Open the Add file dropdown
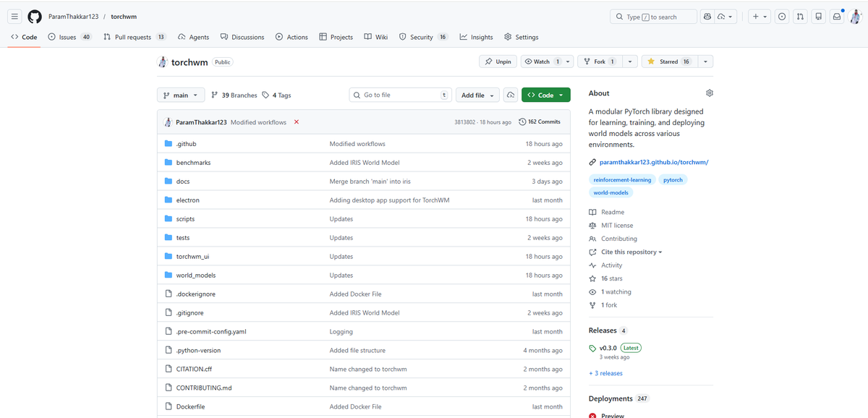 coord(477,95)
